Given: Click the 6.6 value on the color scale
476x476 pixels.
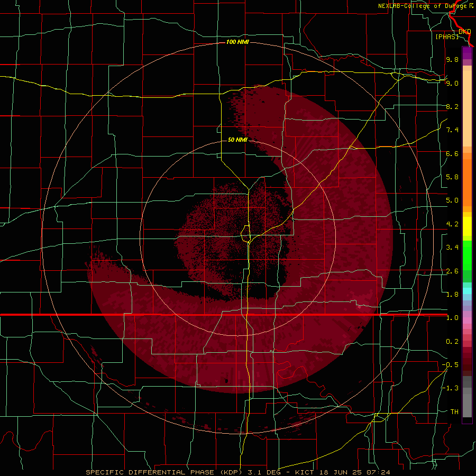Looking at the screenshot, I should (x=452, y=153).
